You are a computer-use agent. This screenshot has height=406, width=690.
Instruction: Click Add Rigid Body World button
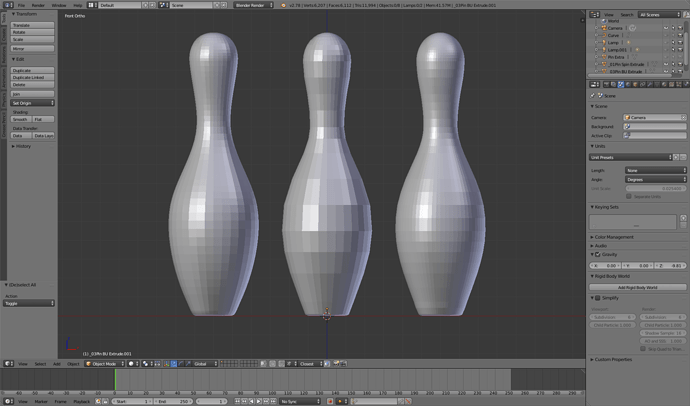click(638, 287)
